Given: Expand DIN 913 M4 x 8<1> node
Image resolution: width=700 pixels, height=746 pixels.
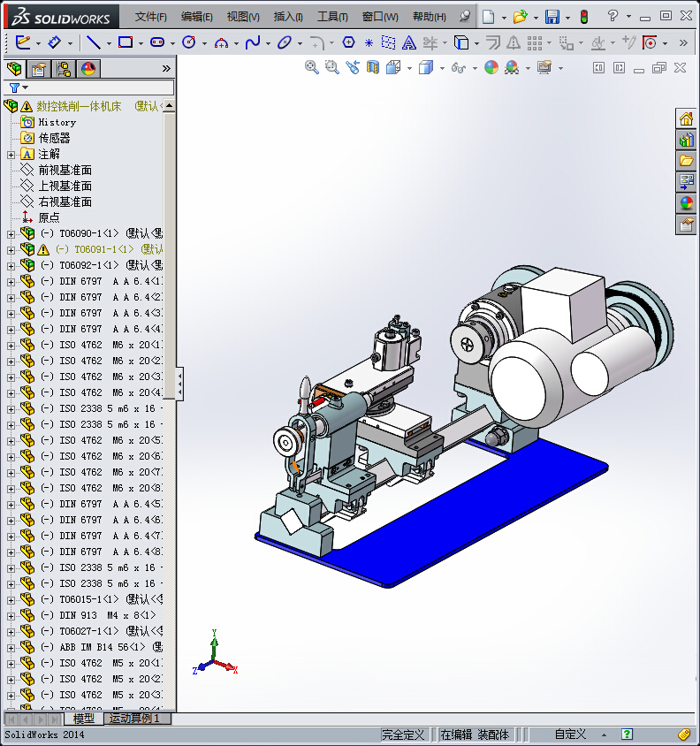Looking at the screenshot, I should pos(11,616).
